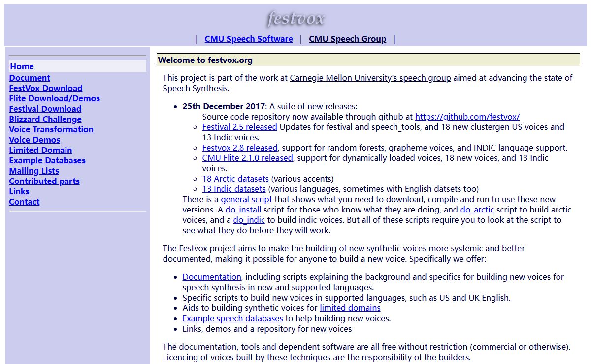Image resolution: width=591 pixels, height=364 pixels.
Task: Open the general script link
Action: pyautogui.click(x=246, y=199)
